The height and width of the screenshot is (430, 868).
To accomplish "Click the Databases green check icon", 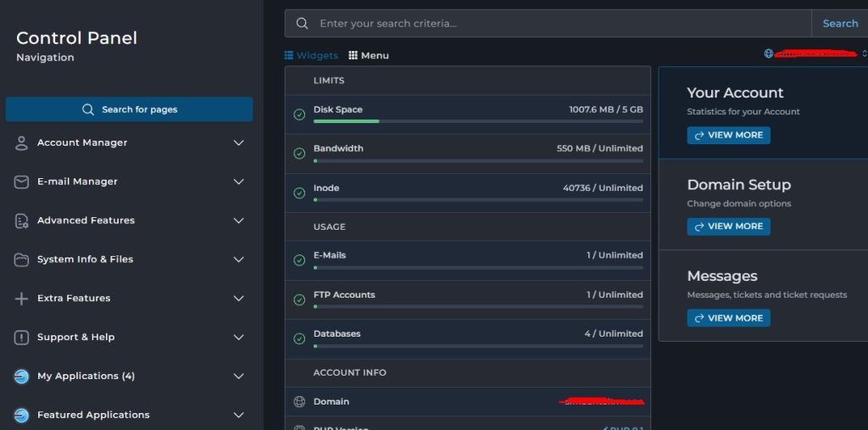I will (x=299, y=338).
